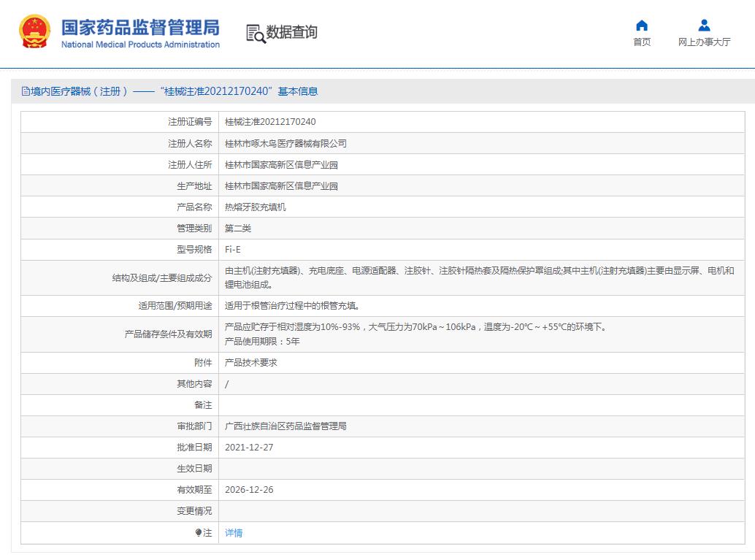The image size is (755, 560).
Task: Click the bullet icon beside 注
Action: pyautogui.click(x=199, y=532)
